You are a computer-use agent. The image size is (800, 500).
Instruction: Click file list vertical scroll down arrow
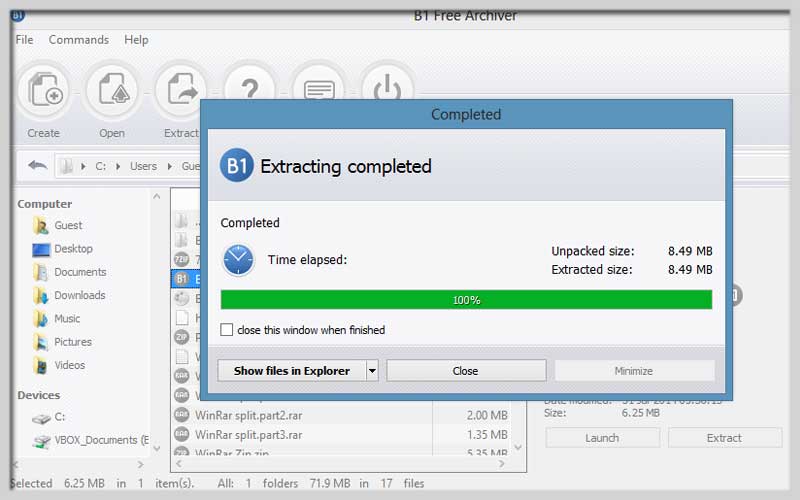click(518, 447)
